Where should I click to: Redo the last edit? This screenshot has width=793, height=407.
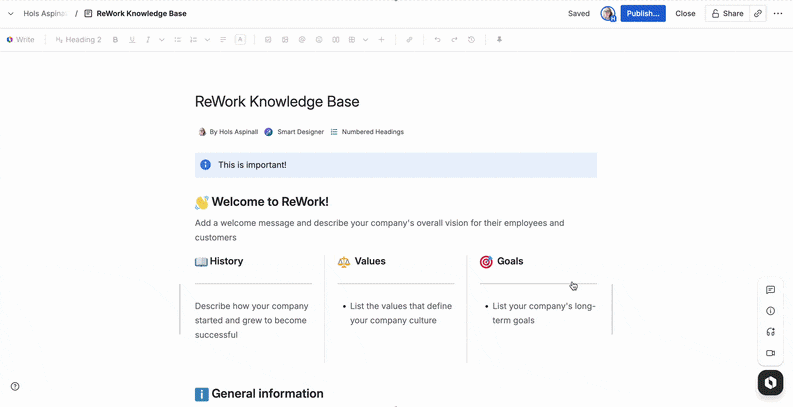(x=454, y=39)
